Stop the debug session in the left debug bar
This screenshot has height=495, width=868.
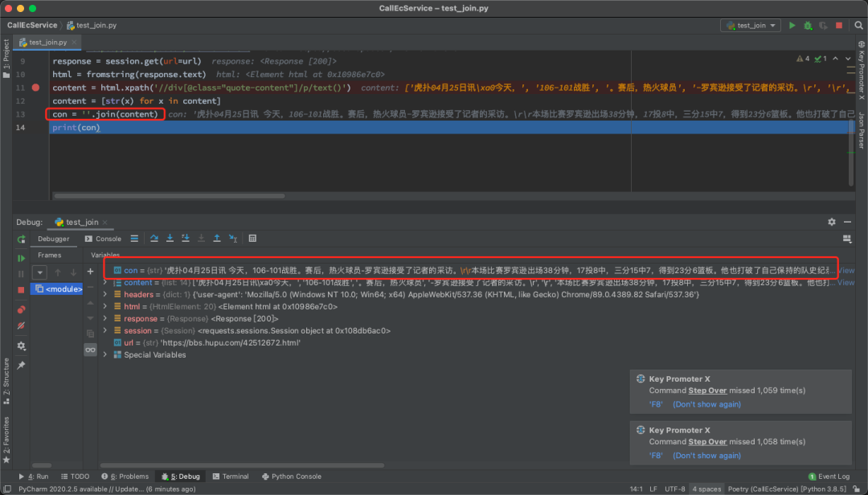point(21,289)
